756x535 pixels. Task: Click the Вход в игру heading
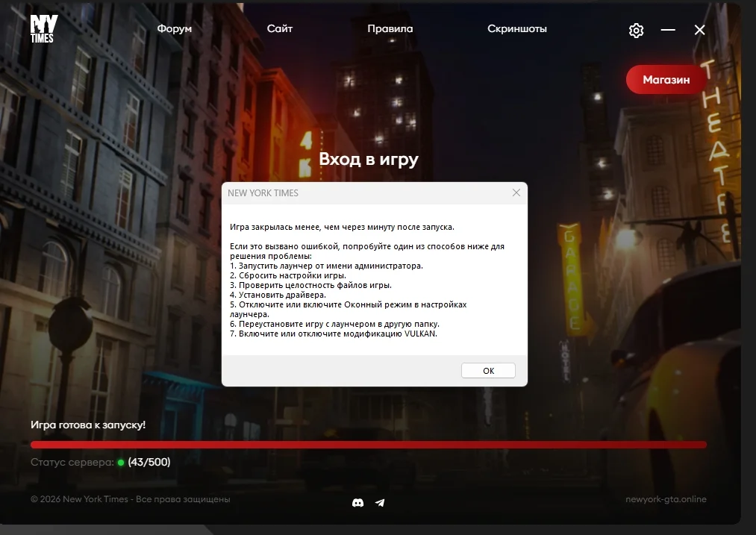click(369, 159)
